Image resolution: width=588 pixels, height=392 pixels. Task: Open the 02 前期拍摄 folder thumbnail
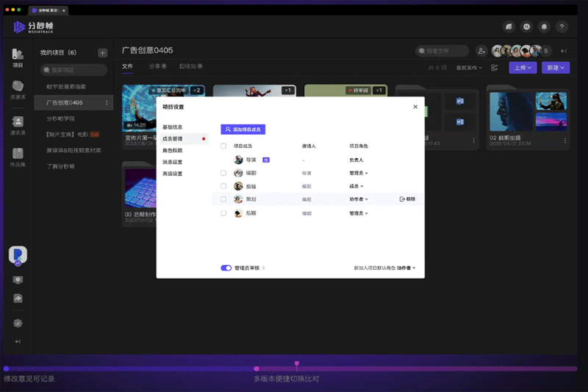pos(528,112)
